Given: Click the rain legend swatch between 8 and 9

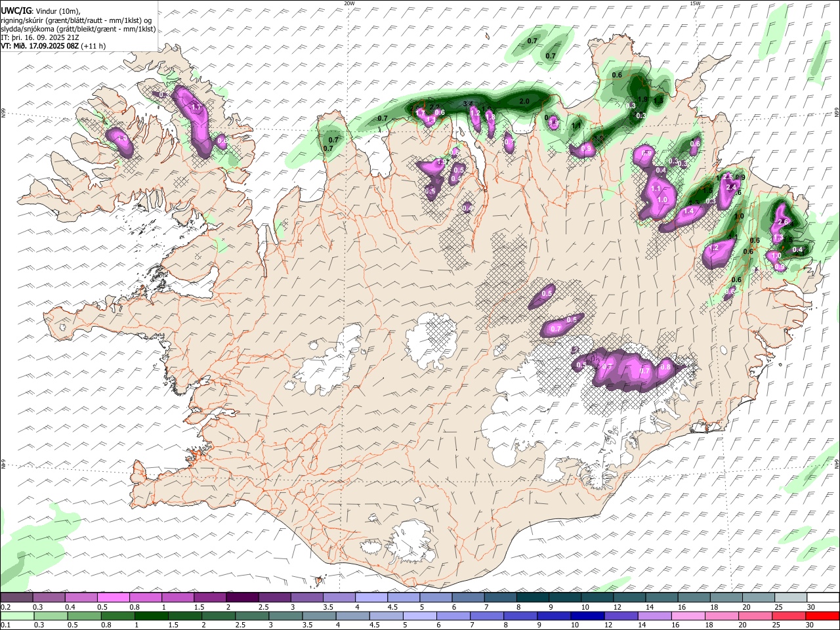Looking at the screenshot, I should (520, 616).
